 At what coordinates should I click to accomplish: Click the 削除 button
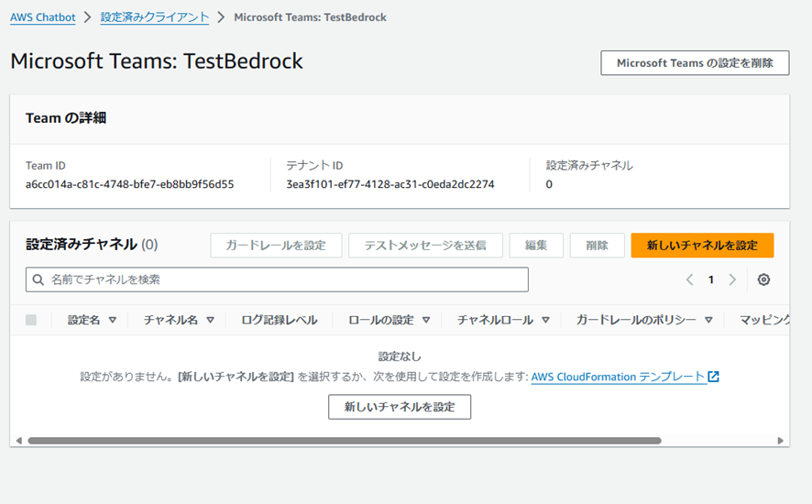[x=598, y=245]
